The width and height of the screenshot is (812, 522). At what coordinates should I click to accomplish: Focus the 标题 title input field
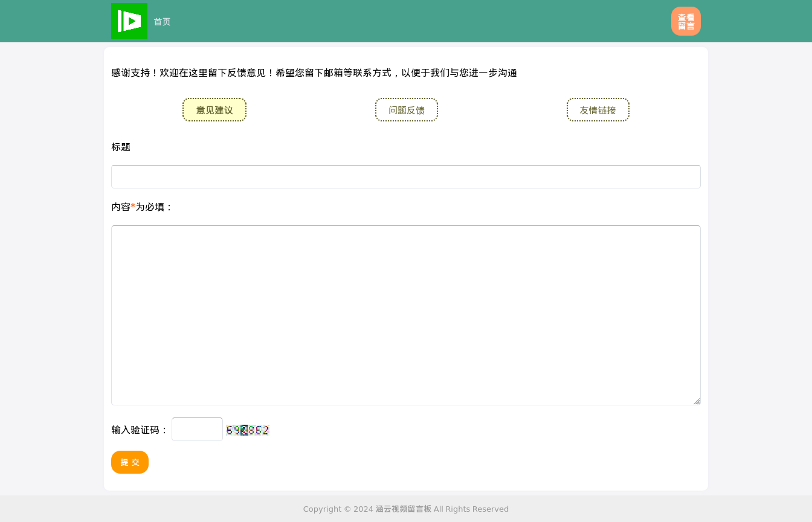[x=406, y=176]
